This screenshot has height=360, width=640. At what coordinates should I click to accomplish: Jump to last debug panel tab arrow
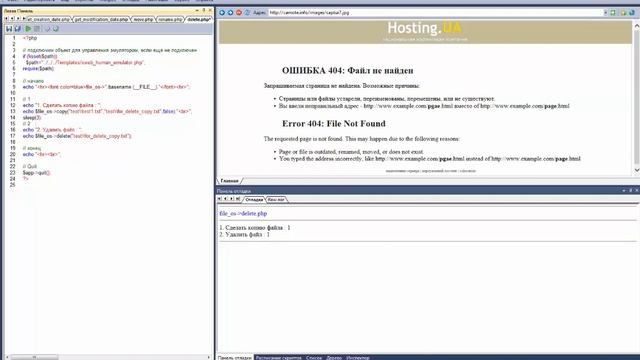(238, 199)
